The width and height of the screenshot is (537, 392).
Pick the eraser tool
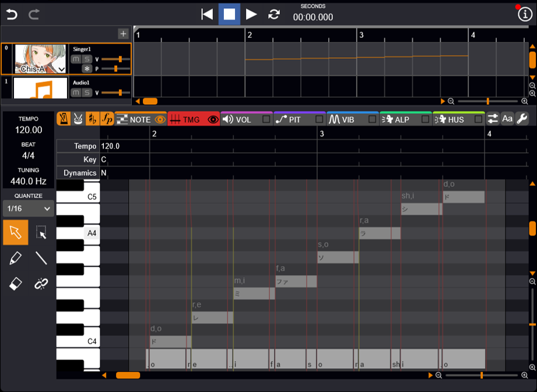[x=15, y=283]
